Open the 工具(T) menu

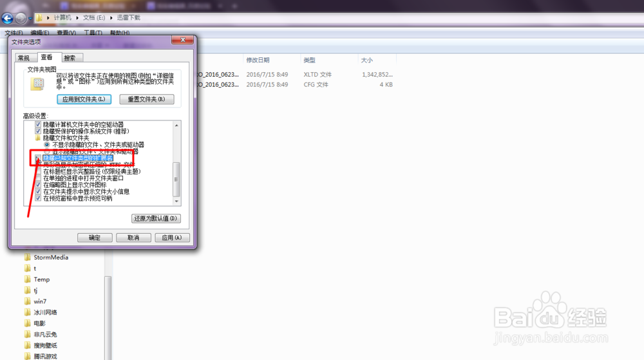pos(93,32)
